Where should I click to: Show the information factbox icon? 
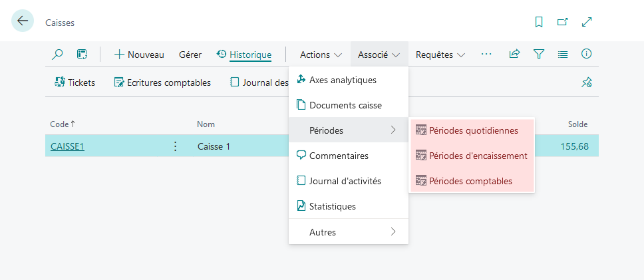tap(587, 54)
